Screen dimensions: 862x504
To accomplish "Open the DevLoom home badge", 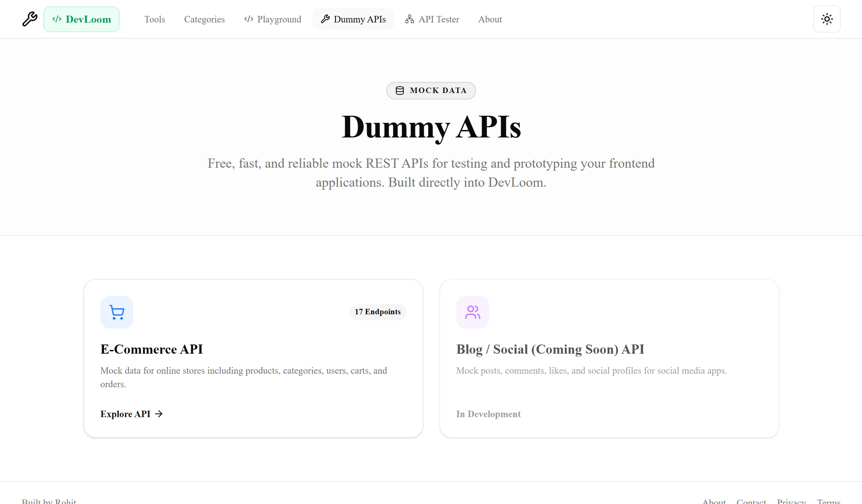I will [82, 19].
